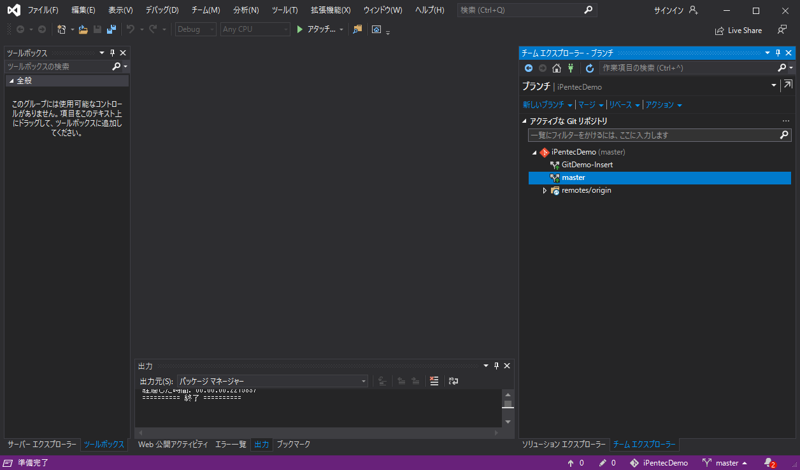Click the unpushed commits arrow in status bar
Viewport: 800px width, 470px height.
[x=576, y=463]
